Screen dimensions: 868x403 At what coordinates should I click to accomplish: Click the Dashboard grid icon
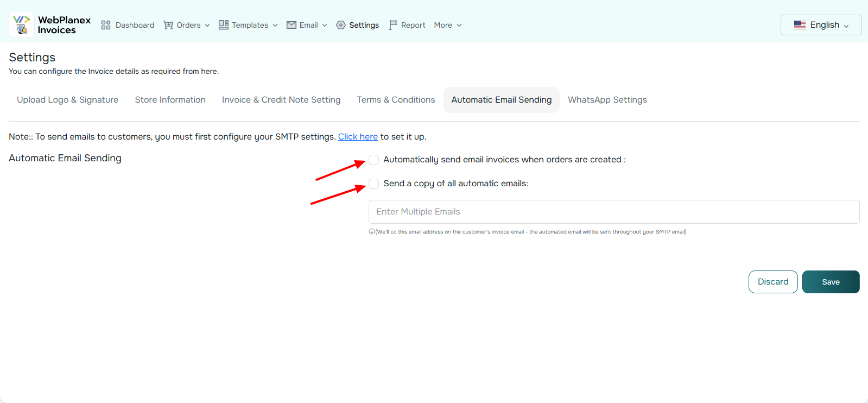[x=106, y=25]
